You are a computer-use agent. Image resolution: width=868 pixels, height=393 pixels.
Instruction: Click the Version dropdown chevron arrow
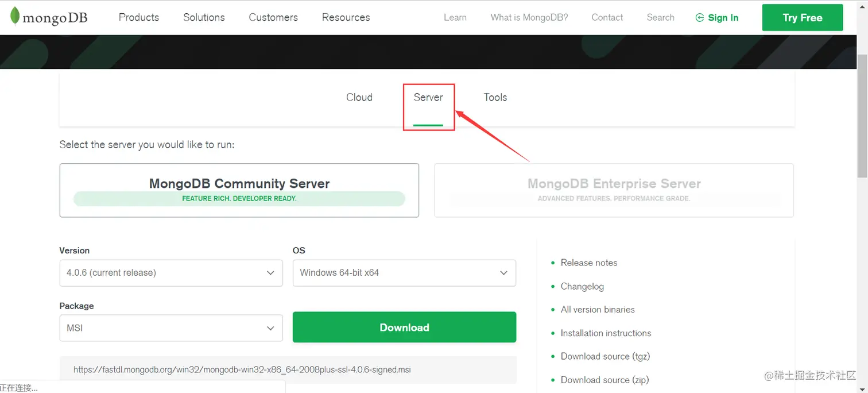pos(270,273)
